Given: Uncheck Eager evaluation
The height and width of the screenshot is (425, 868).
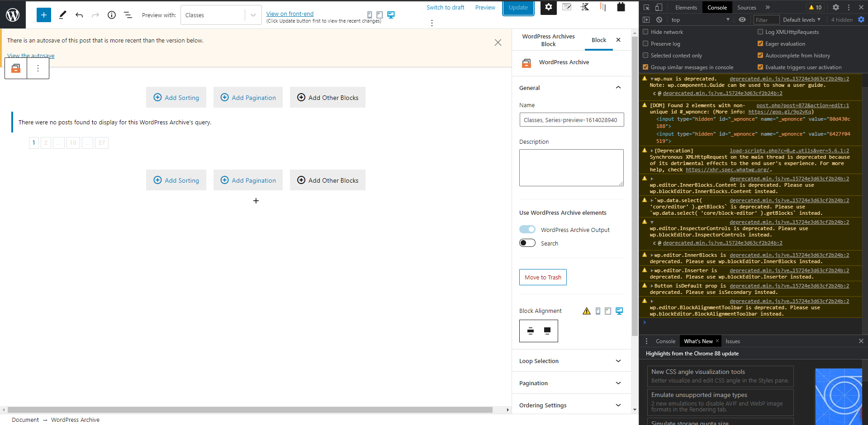Looking at the screenshot, I should click(760, 44).
